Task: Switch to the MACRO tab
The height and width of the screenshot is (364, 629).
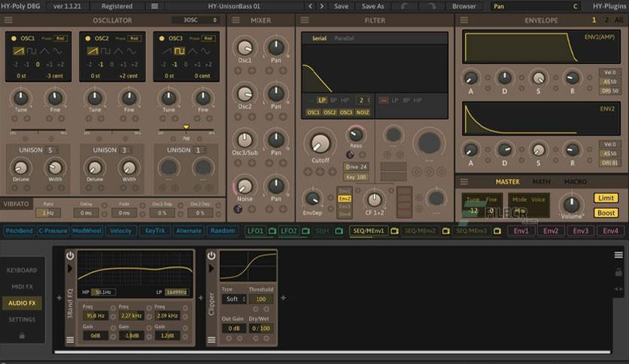Action: (x=576, y=181)
